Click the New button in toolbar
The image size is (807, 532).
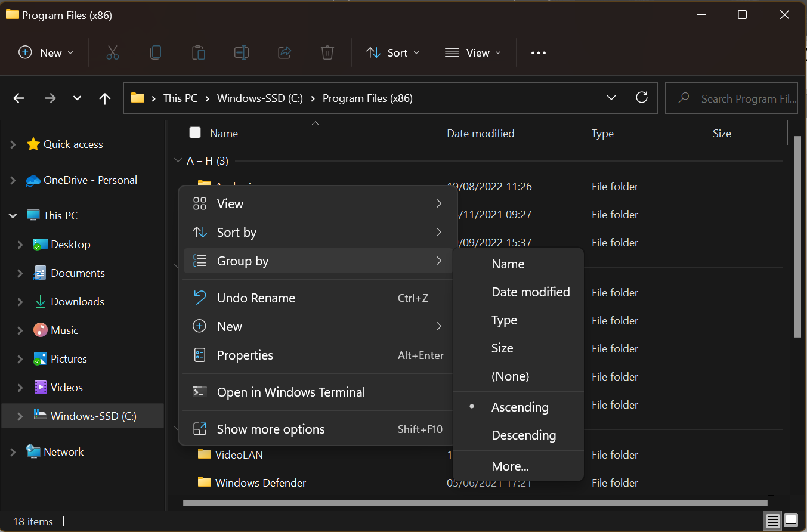(x=46, y=53)
